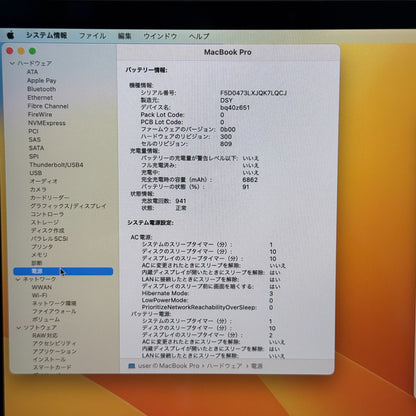The image size is (416, 416).
Task: Select SATA in the sidebar
Action: coord(36,148)
